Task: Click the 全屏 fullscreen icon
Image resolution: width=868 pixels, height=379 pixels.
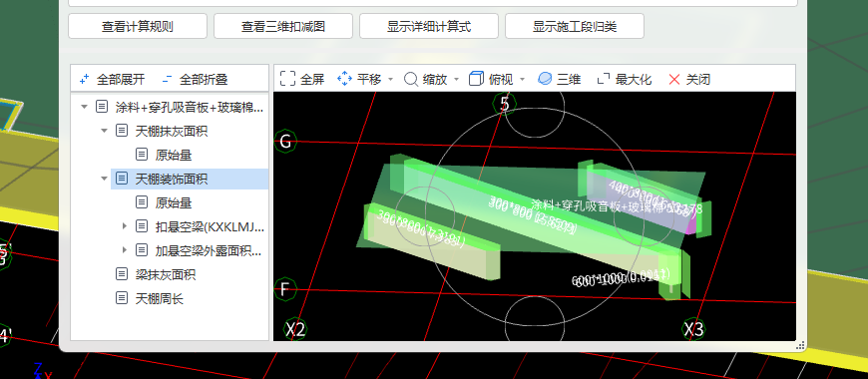Action: [x=287, y=79]
